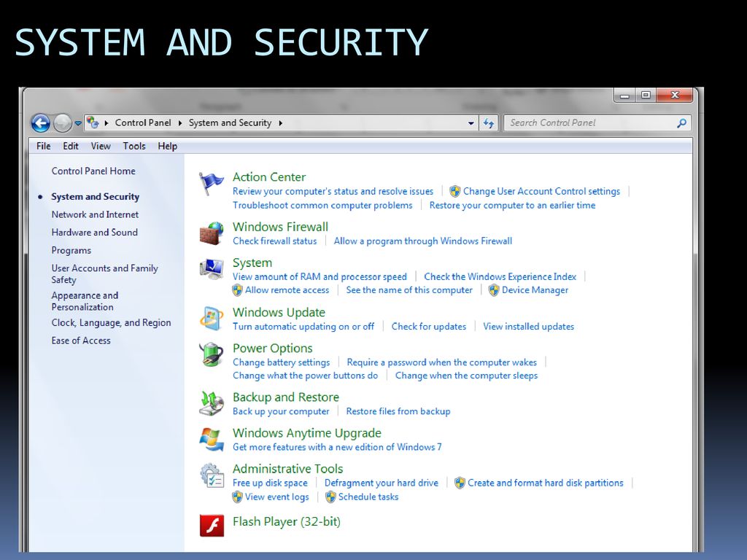
Task: Click Control Panel in the breadcrumb
Action: pyautogui.click(x=143, y=122)
